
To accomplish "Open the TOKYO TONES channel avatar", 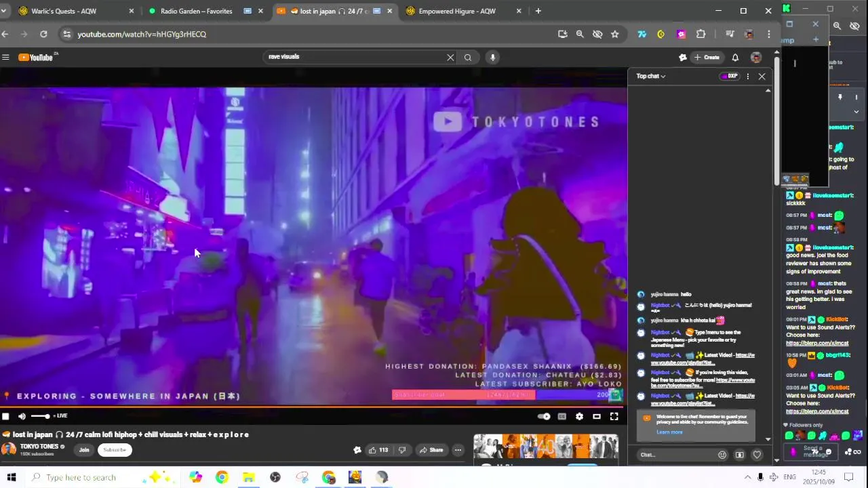I will pos(9,449).
